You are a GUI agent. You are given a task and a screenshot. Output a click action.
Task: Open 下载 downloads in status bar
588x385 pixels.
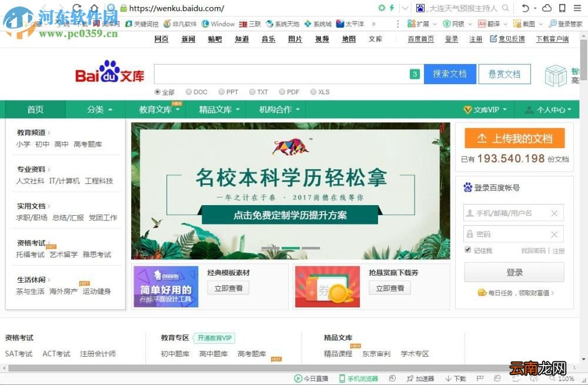pos(455,379)
